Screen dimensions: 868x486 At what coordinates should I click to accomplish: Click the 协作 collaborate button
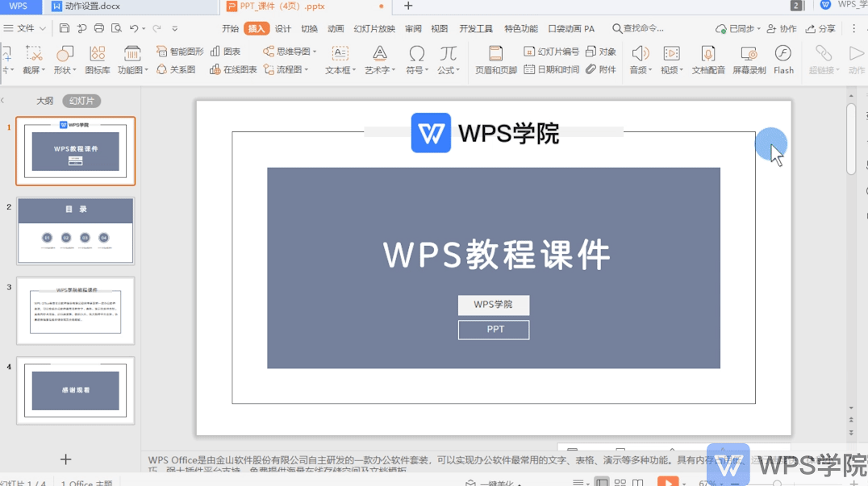tap(782, 29)
